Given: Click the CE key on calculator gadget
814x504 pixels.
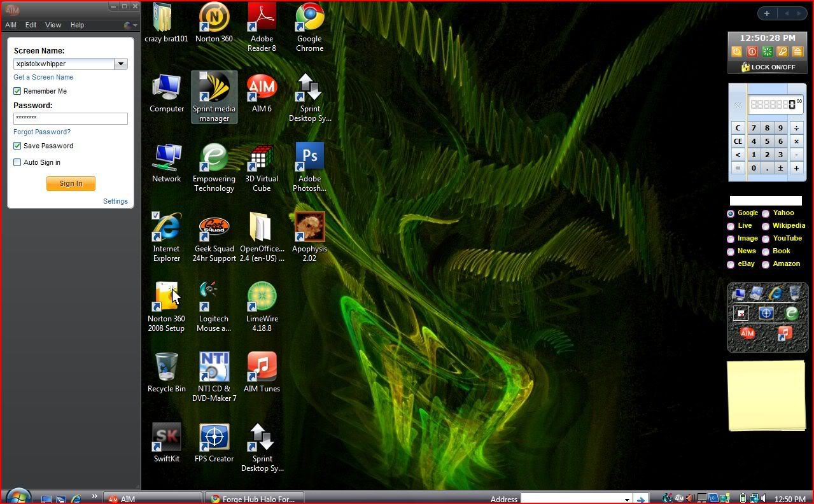Looking at the screenshot, I should tap(738, 141).
